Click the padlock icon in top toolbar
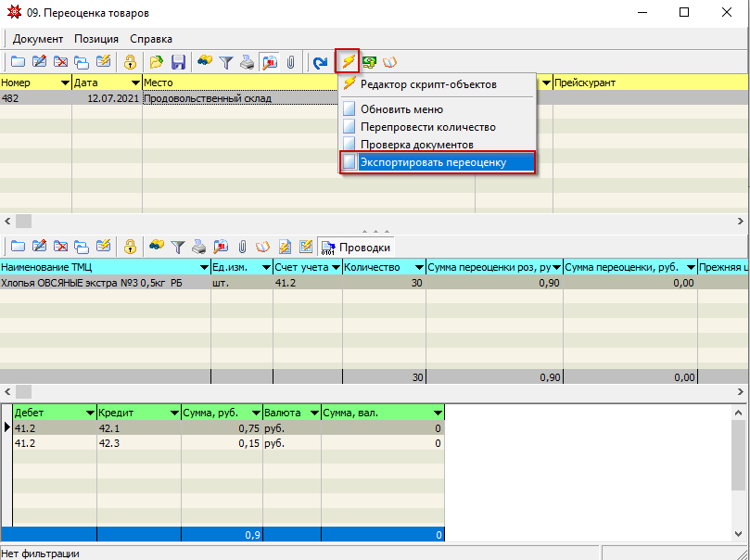The width and height of the screenshot is (750, 560). point(131,62)
